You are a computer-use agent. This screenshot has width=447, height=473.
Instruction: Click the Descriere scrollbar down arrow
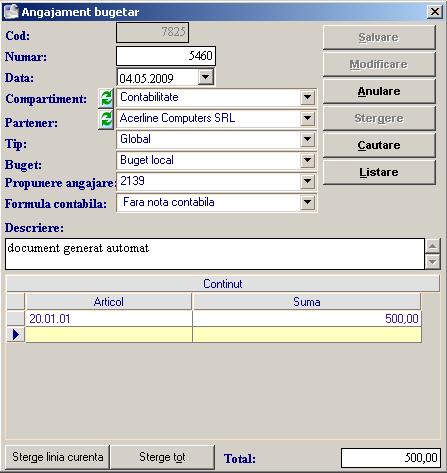pyautogui.click(x=433, y=262)
